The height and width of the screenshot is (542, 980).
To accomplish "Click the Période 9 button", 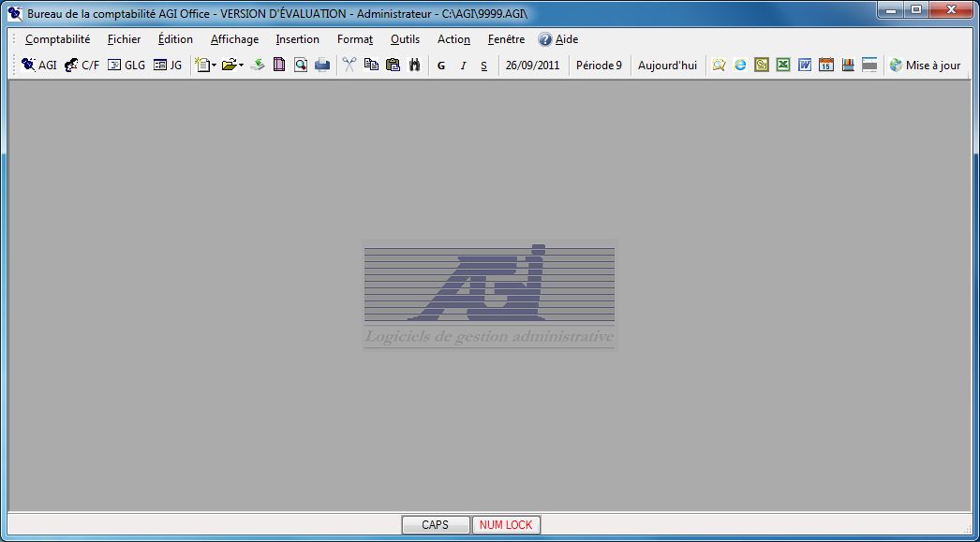I will tap(599, 65).
